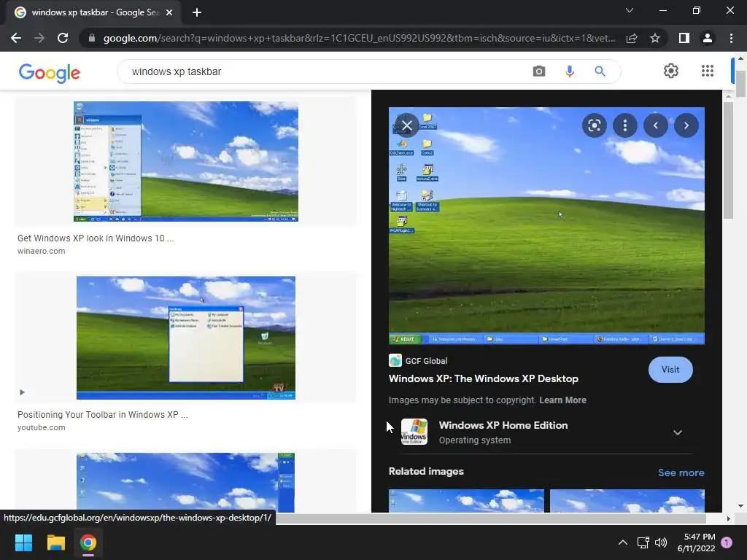Click the GCF Global favicon

(395, 360)
